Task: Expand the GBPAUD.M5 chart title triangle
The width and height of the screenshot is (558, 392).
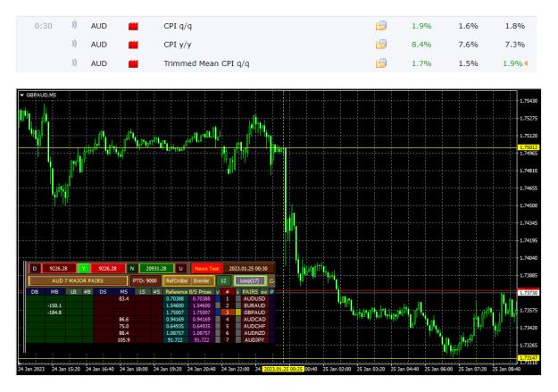Action: tap(22, 96)
